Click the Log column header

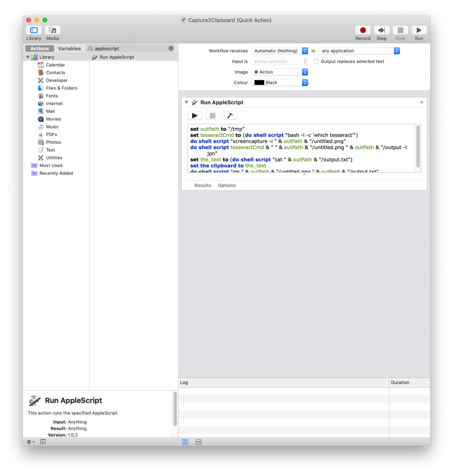(283, 382)
